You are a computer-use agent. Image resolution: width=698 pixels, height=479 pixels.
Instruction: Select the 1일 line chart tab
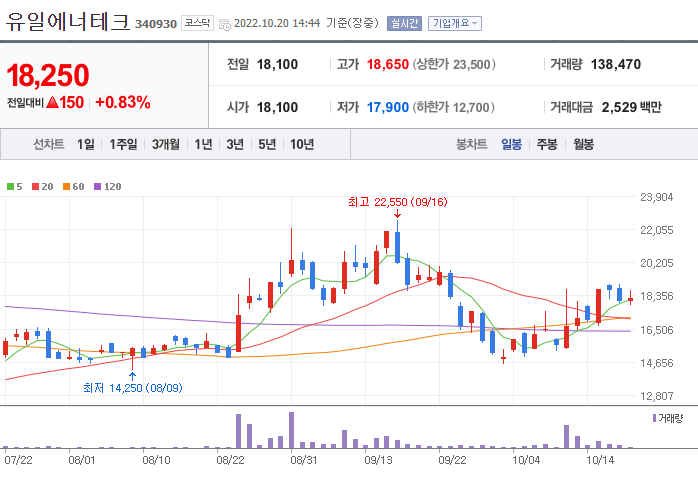click(85, 144)
